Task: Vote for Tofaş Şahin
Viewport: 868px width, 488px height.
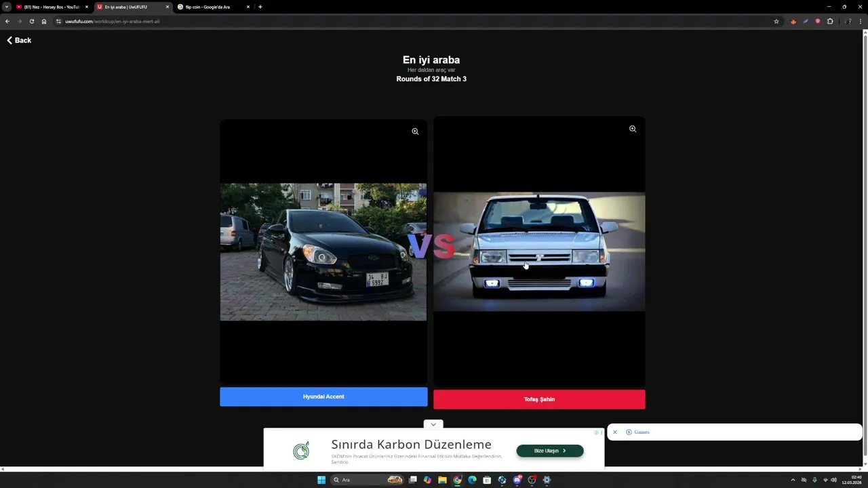Action: 539,399
